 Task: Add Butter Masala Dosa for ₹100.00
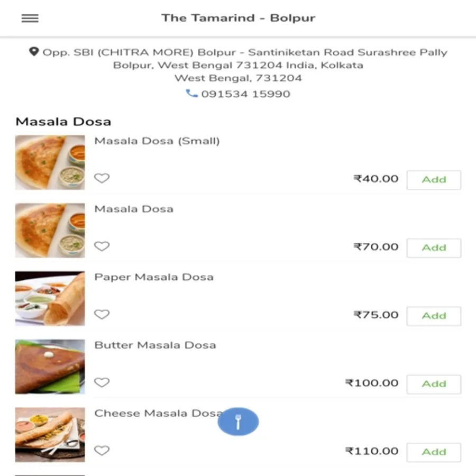[434, 385]
